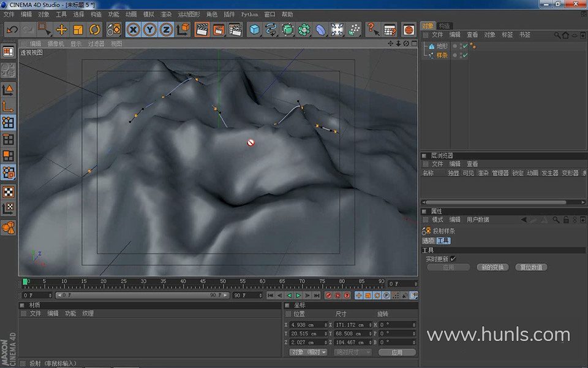This screenshot has height=368, width=588.
Task: Open the cube primitive object tool
Action: (254, 29)
